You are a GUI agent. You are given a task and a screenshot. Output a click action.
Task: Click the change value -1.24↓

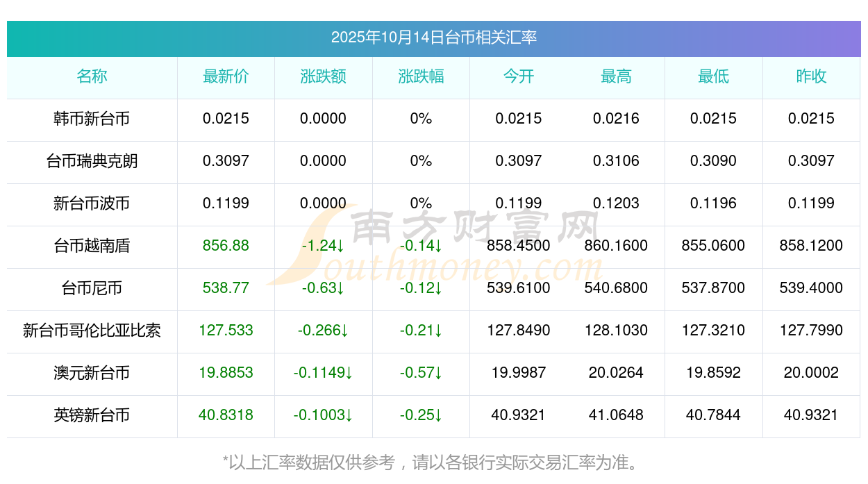pyautogui.click(x=323, y=246)
